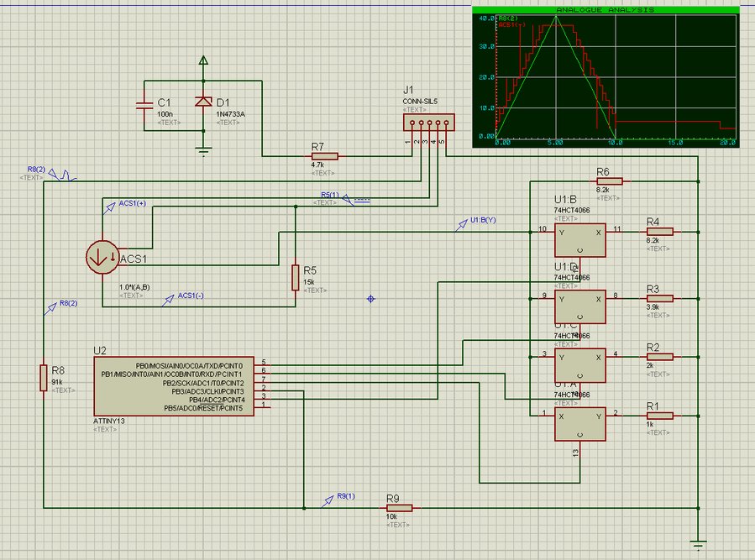
Task: Select the R9(1) voltage probe
Action: pos(327,502)
